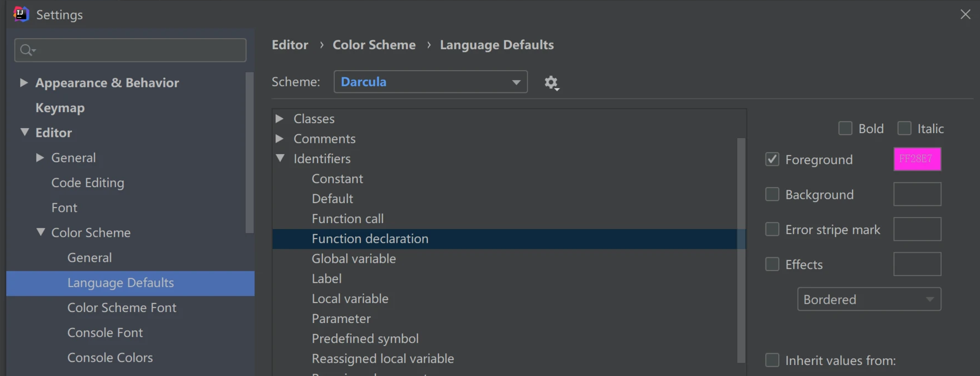
Task: Click the Color Scheme breadcrumb link
Action: (374, 45)
